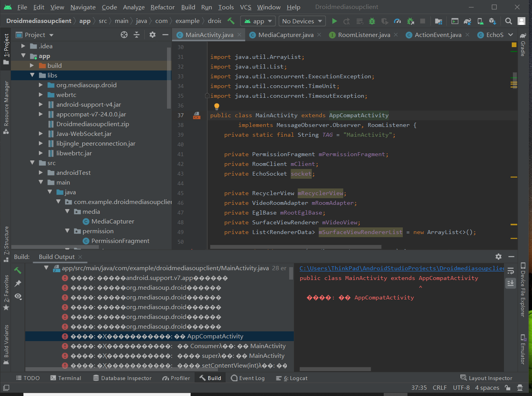
Task: Toggle the eye view options in Build panel
Action: pyautogui.click(x=18, y=296)
